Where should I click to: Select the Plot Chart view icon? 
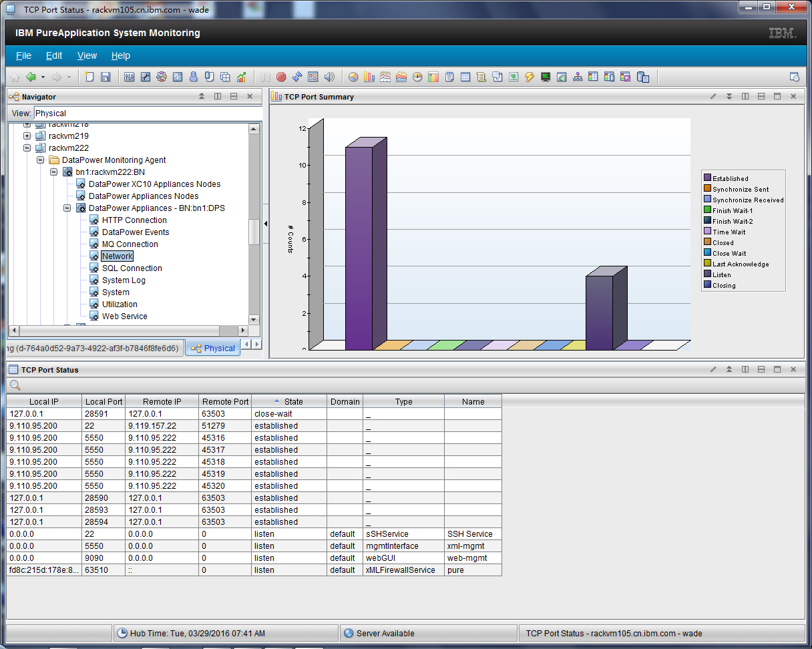coord(385,77)
